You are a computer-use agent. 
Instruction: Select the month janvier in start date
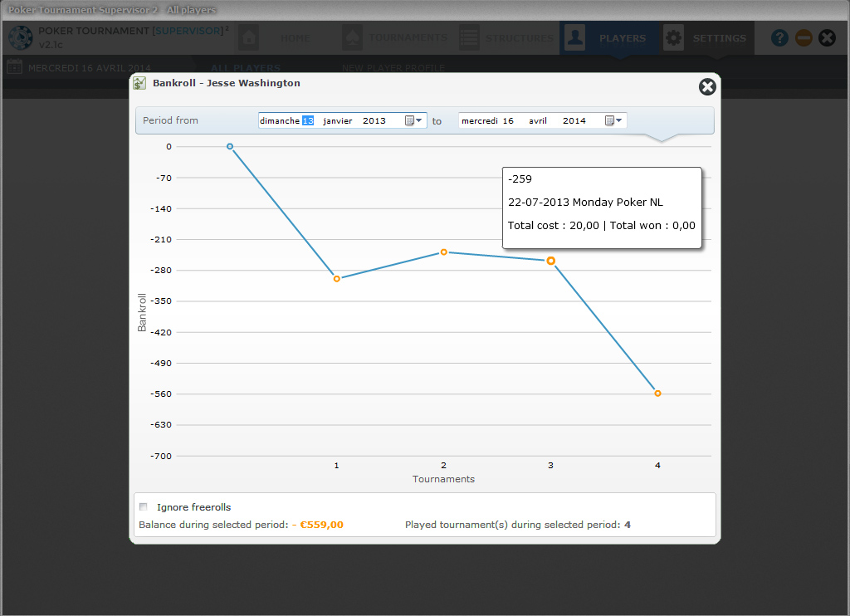point(338,120)
